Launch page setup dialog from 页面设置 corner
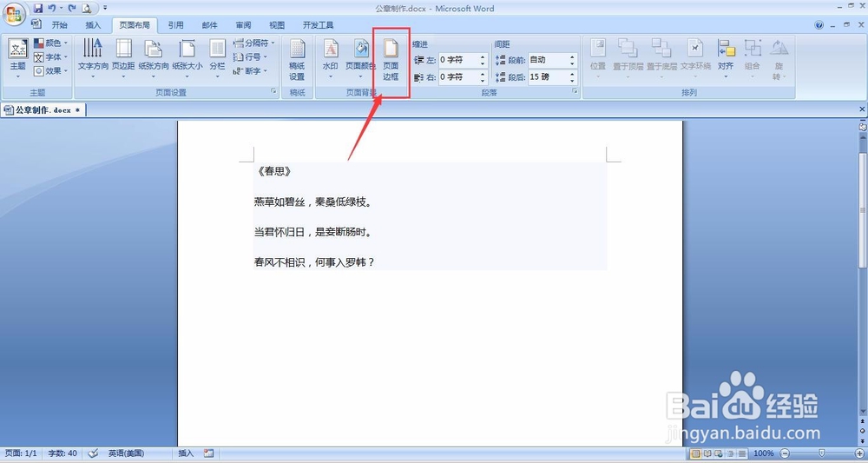This screenshot has width=868, height=463. pos(273,92)
